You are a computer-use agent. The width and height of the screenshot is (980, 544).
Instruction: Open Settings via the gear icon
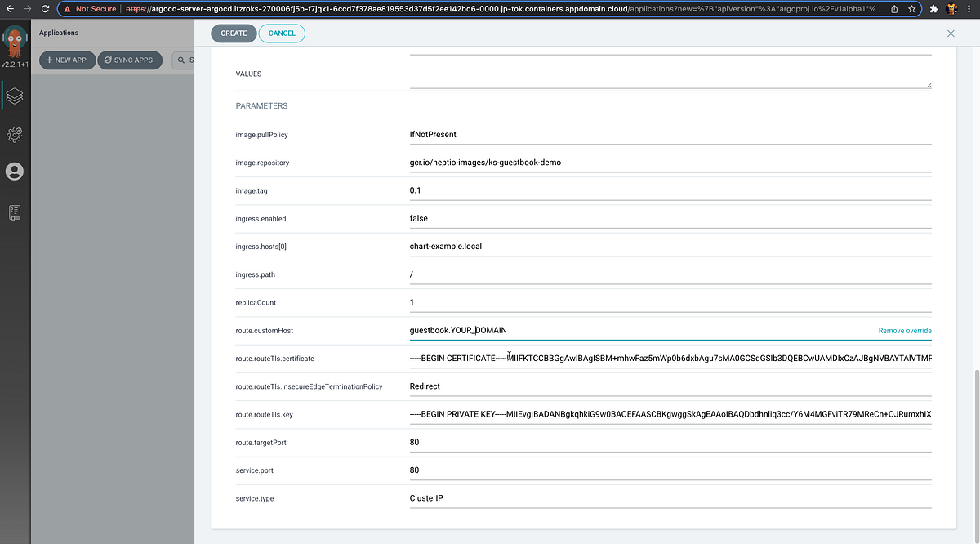pos(15,134)
